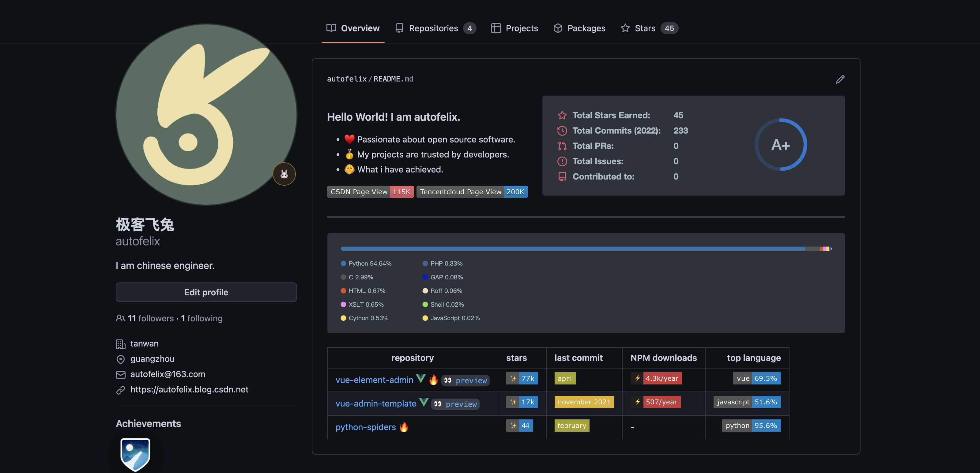Click the link chain icon beside blog URL

click(x=120, y=390)
